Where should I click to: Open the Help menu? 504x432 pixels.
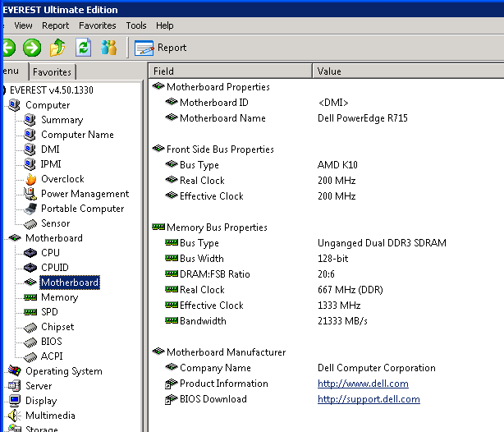[x=164, y=25]
